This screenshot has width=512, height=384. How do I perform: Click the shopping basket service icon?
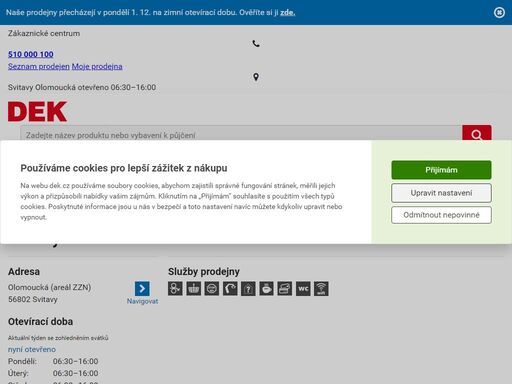194,289
